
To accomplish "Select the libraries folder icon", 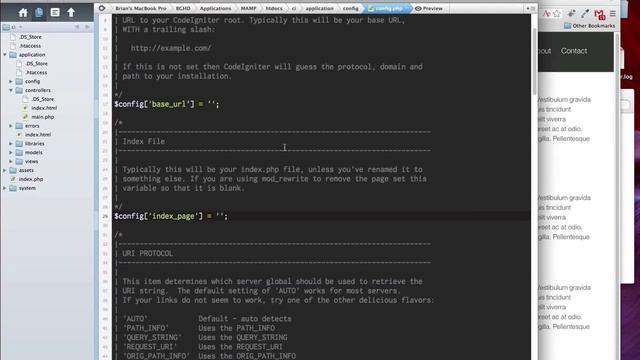I will 19,144.
